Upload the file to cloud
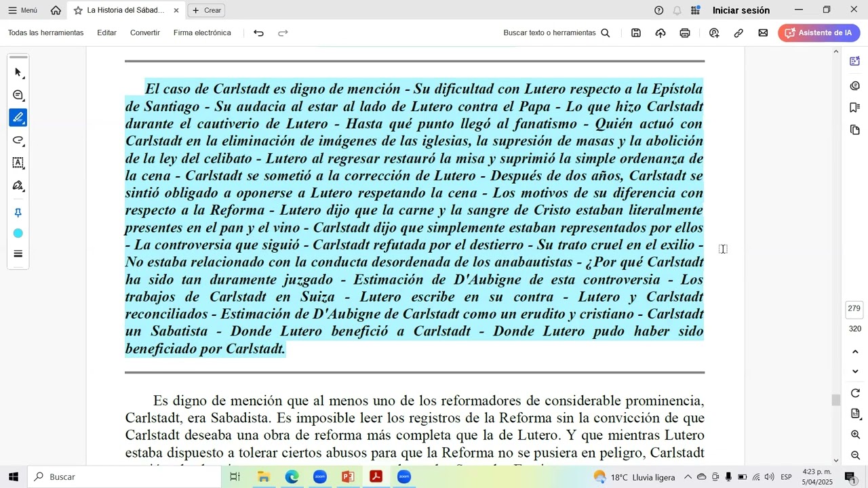This screenshot has height=488, width=868. pos(660,33)
